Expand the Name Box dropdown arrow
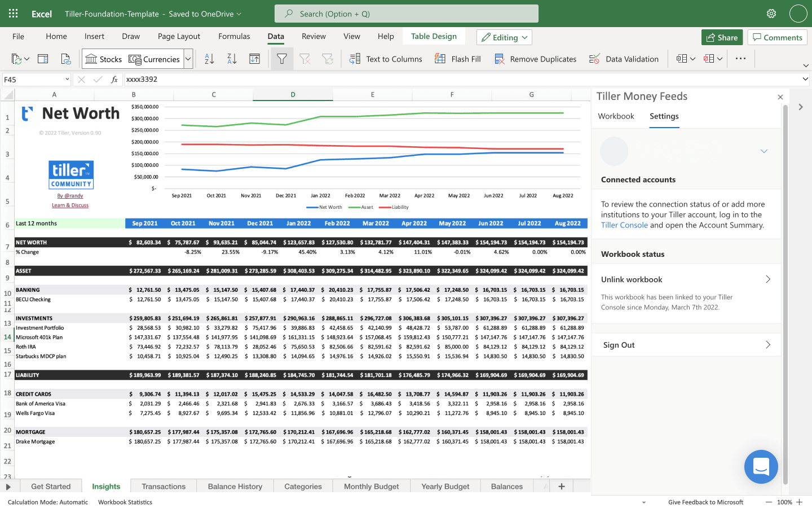812x508 pixels. pos(67,80)
